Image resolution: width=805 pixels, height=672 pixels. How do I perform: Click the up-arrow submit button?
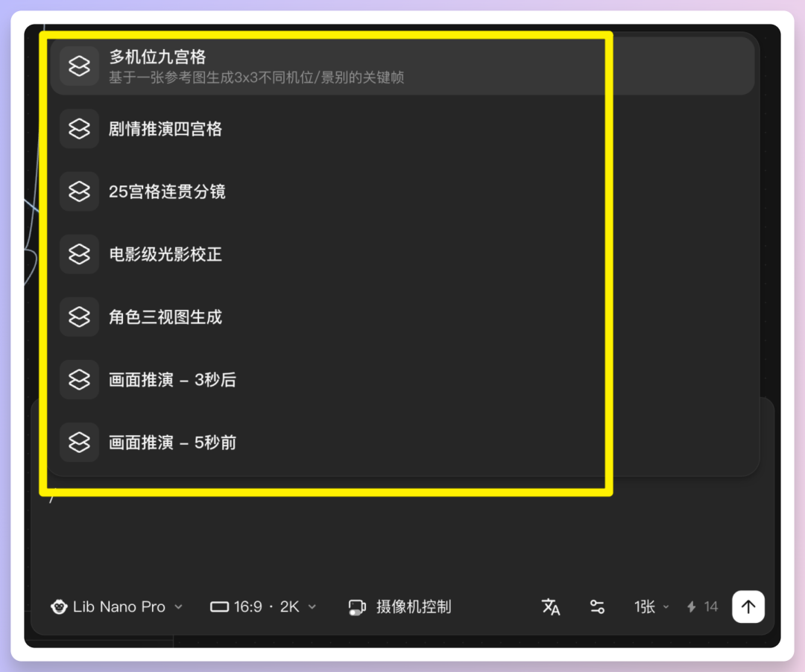(748, 606)
